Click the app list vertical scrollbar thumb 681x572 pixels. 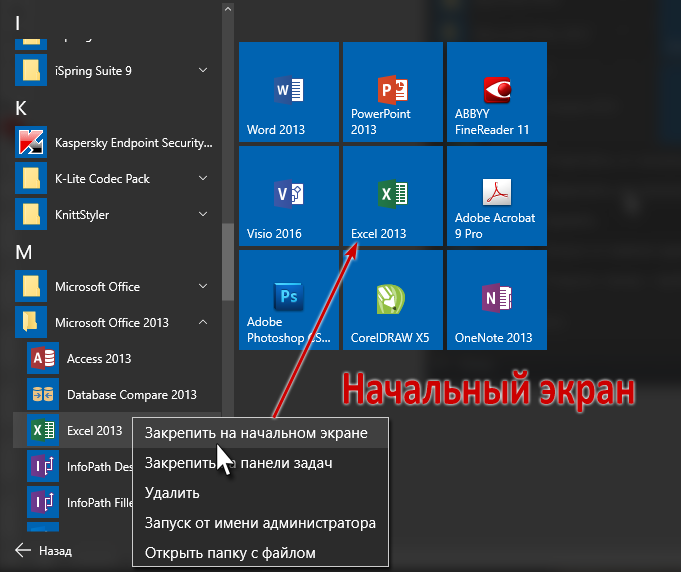[x=228, y=261]
